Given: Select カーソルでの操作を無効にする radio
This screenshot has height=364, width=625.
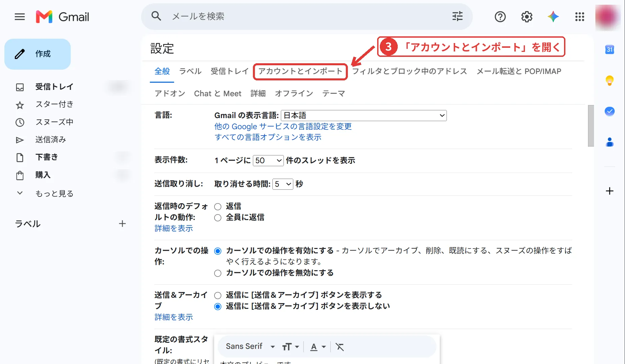Looking at the screenshot, I should coord(218,273).
